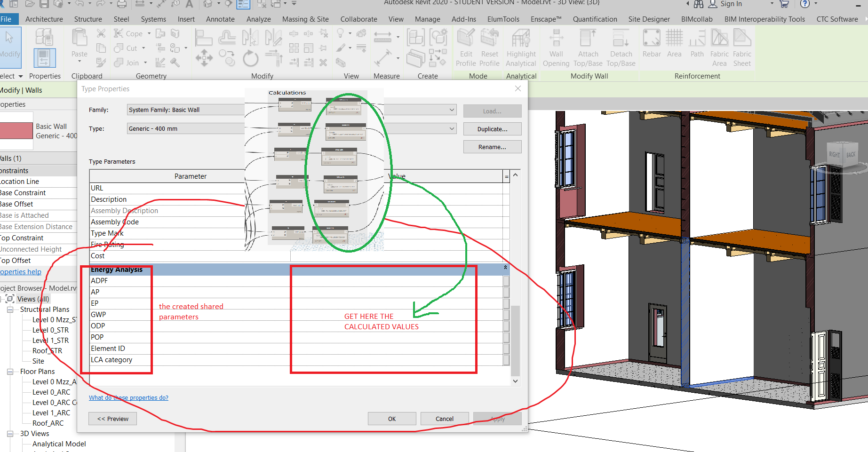The height and width of the screenshot is (452, 868).
Task: Toggle the Properties palette icon
Action: 45,58
